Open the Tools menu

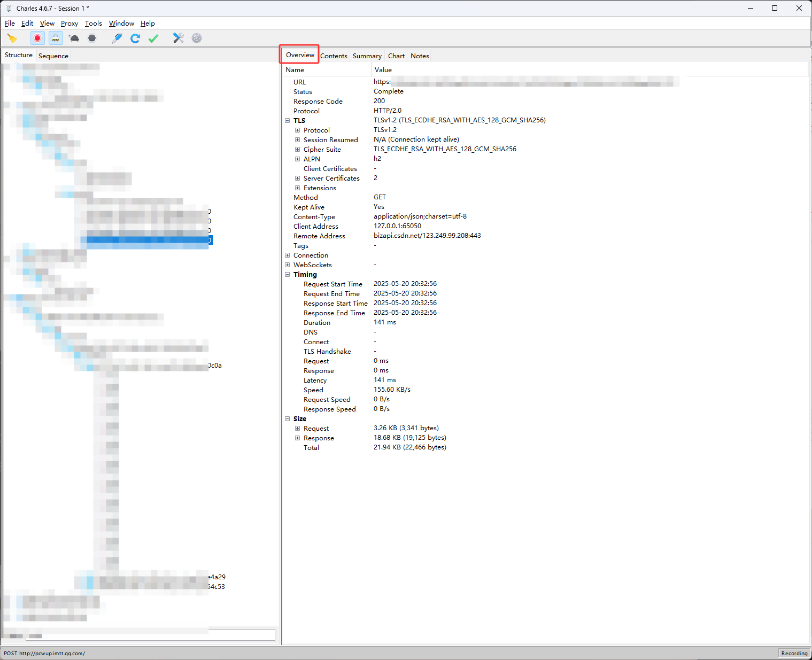pos(94,24)
